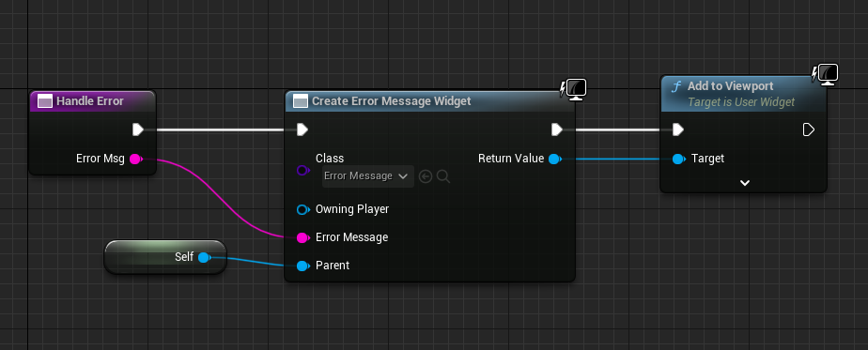868x350 pixels.
Task: Click the magnifier icon beside Error Message class
Action: click(442, 176)
